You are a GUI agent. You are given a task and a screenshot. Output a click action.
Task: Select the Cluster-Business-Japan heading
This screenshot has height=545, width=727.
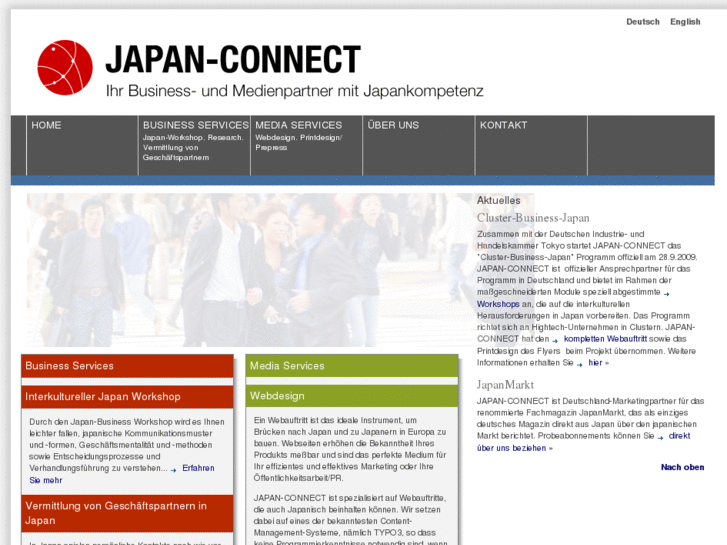533,218
